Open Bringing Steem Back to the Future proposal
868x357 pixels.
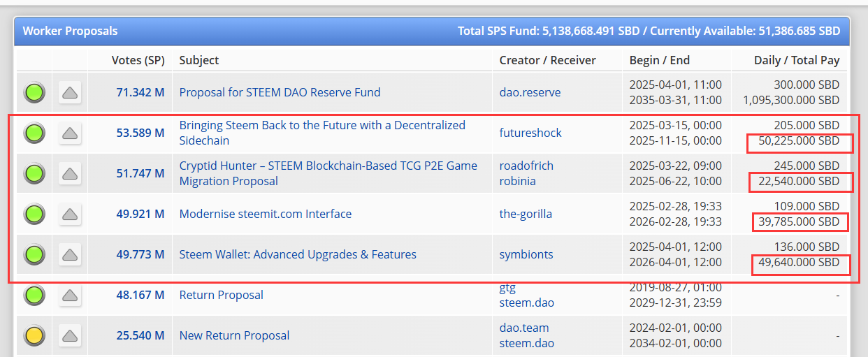click(x=322, y=133)
